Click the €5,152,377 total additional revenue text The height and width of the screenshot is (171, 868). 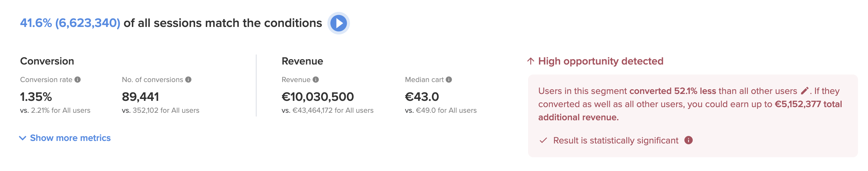(690, 111)
